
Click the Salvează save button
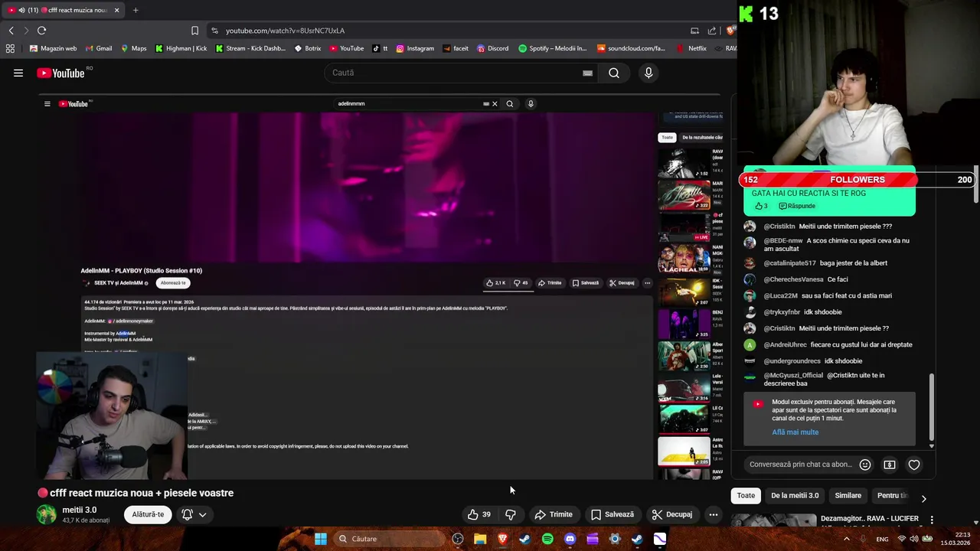click(x=612, y=514)
